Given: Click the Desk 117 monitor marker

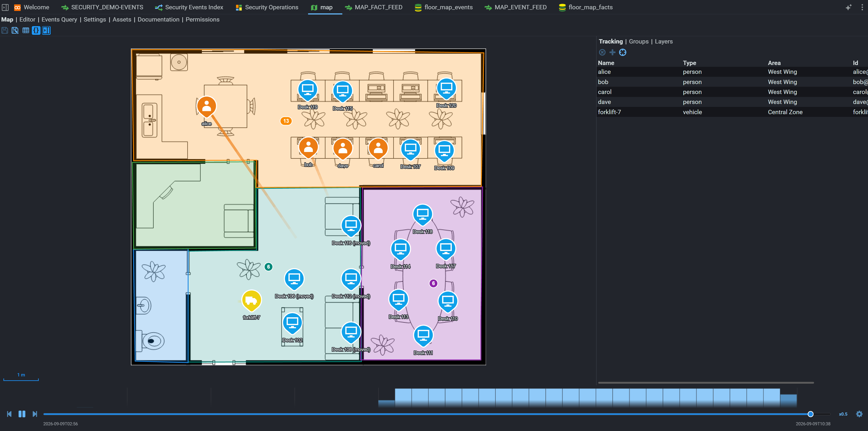Looking at the screenshot, I should [446, 249].
